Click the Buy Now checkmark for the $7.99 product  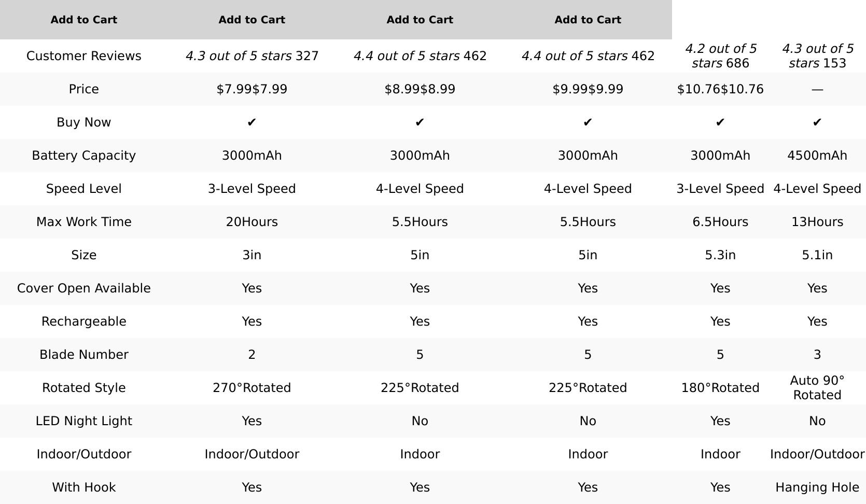point(252,122)
